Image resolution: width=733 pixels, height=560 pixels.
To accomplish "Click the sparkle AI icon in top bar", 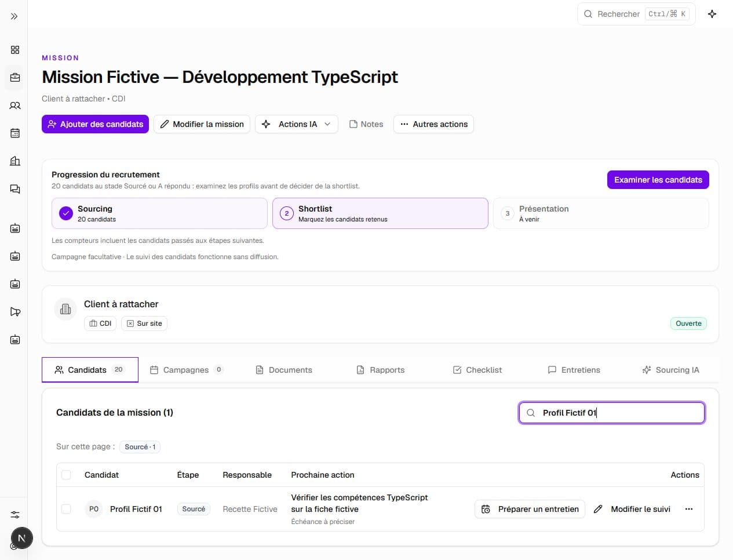I will coord(712,14).
